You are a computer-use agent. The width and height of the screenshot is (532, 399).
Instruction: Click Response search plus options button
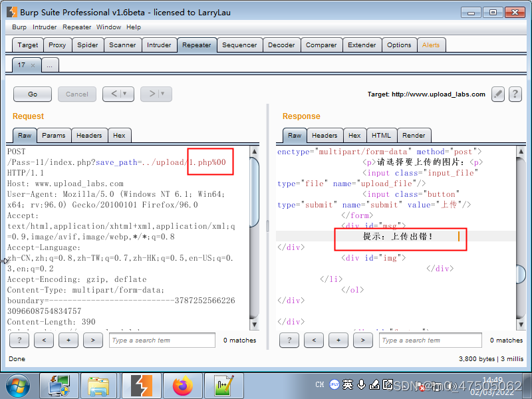[x=338, y=340]
